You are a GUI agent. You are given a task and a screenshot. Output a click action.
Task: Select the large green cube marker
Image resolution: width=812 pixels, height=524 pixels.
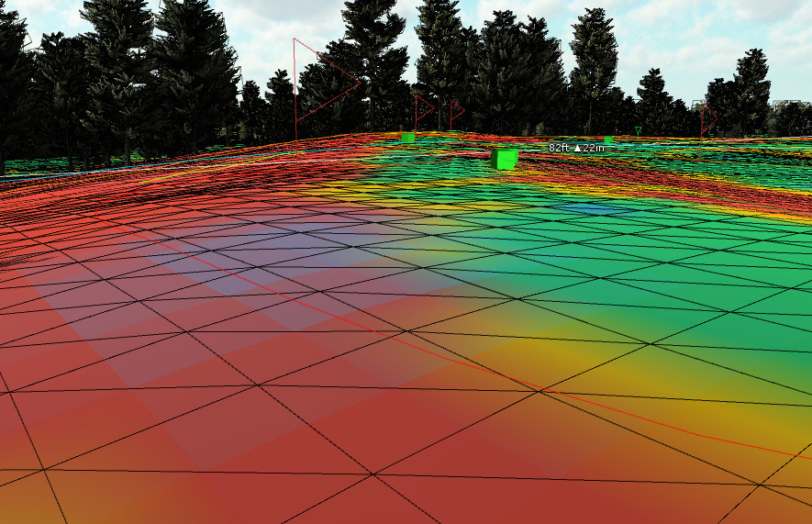(505, 159)
